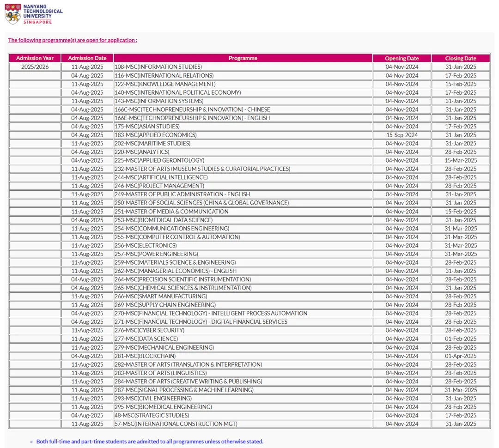Click the Admission Year column header
The height and width of the screenshot is (448, 499).
point(35,58)
